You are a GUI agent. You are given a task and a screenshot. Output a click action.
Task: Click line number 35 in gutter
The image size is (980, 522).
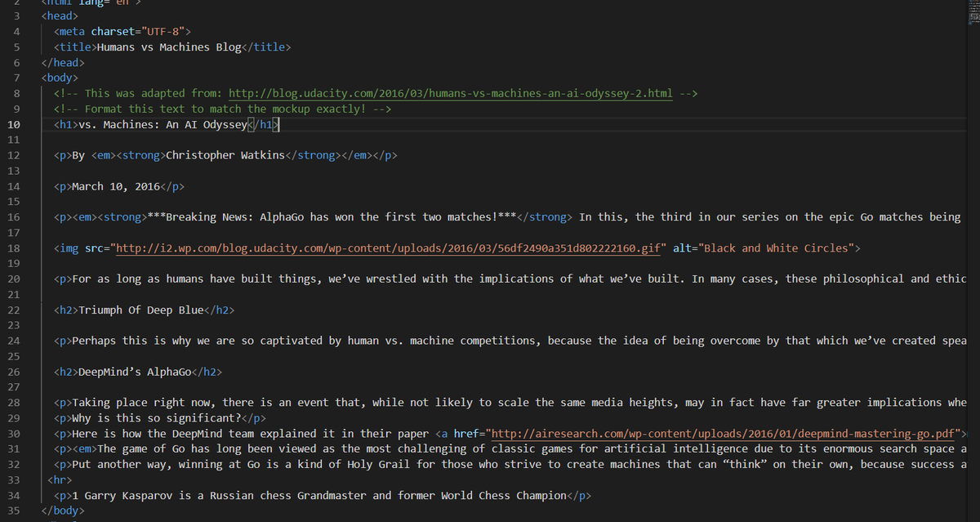tap(16, 511)
